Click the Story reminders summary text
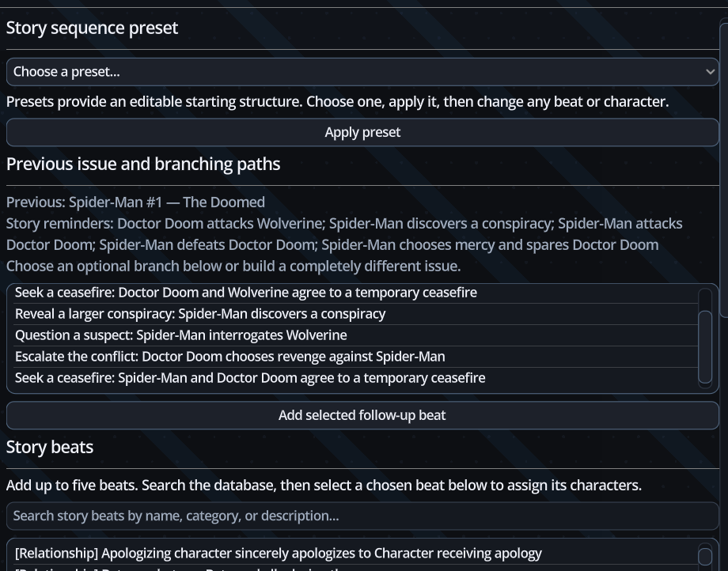Image resolution: width=728 pixels, height=571 pixels. tap(344, 234)
